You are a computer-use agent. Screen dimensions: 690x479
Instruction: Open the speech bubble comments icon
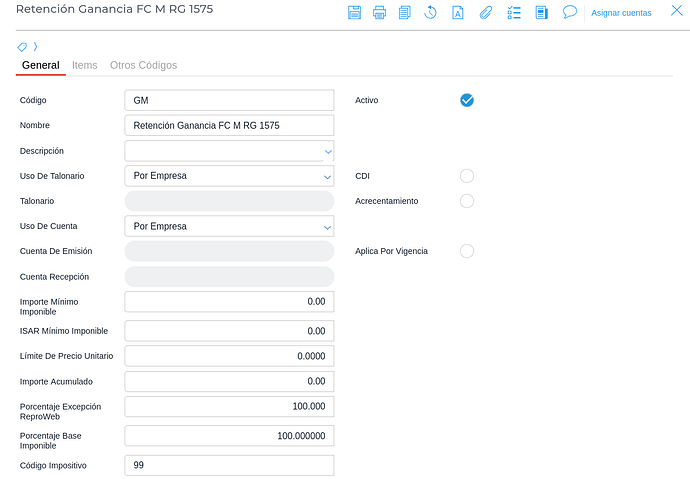570,12
